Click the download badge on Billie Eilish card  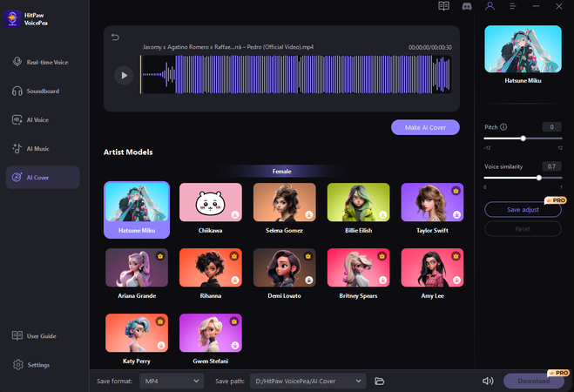(x=383, y=214)
